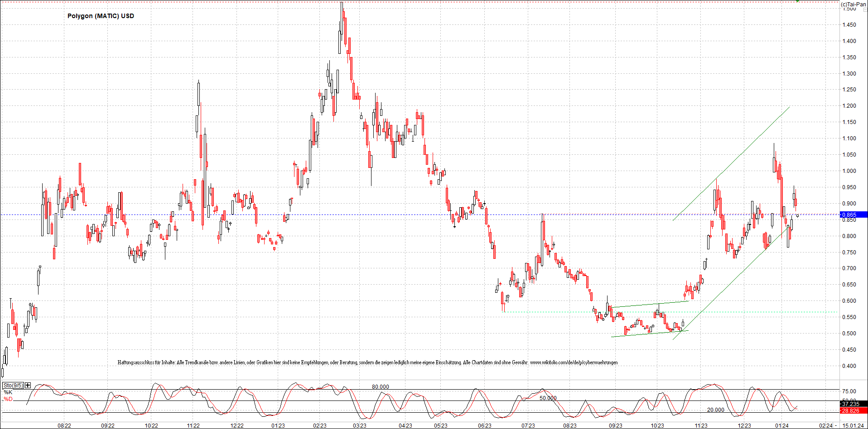
Task: Select the 80.000 stochastic level label
Action: coord(381,387)
